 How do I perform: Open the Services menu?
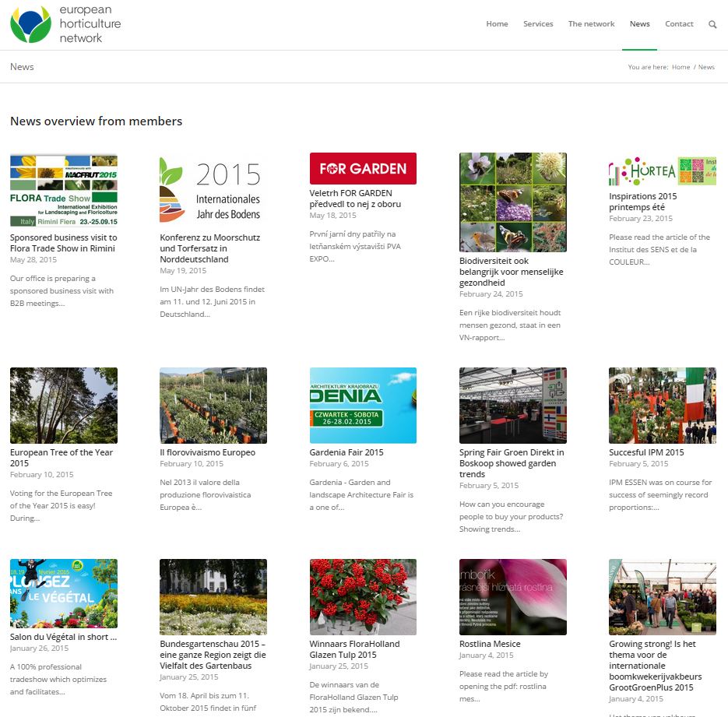[538, 23]
